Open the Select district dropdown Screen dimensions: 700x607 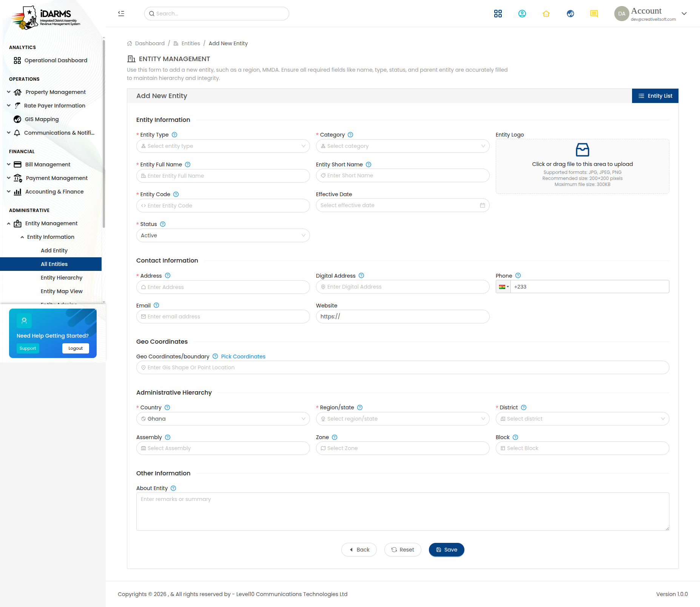pyautogui.click(x=583, y=419)
